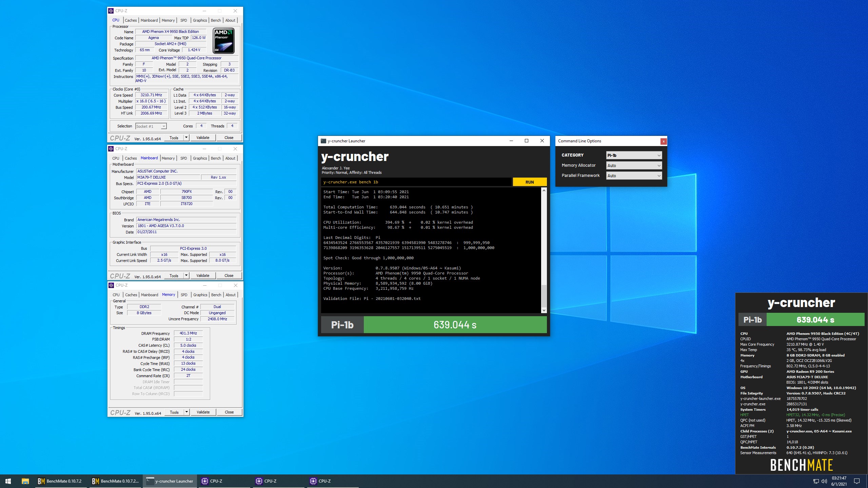The height and width of the screenshot is (488, 868).
Task: Switch to second BenchMate 0.10.7.2... taskbar item
Action: click(115, 481)
